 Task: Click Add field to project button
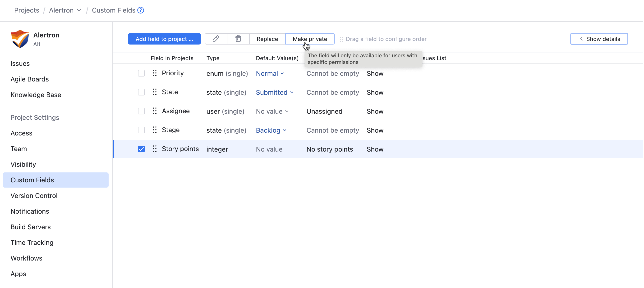[x=164, y=39]
